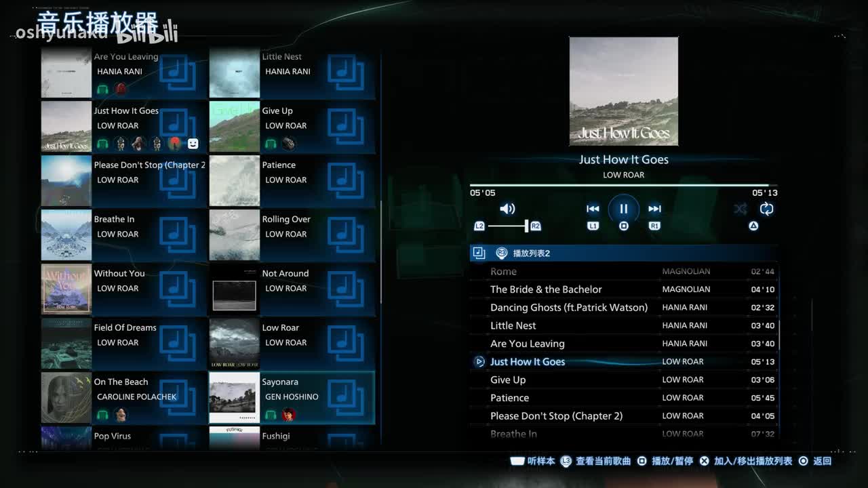Adjust the volume slider handle
The height and width of the screenshot is (488, 868).
coord(526,226)
